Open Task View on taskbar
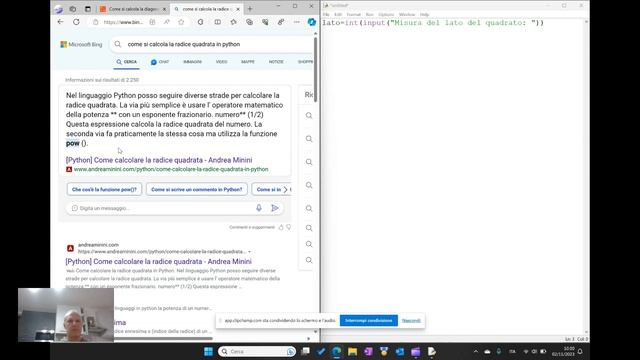The height and width of the screenshot is (360, 640). (305, 351)
